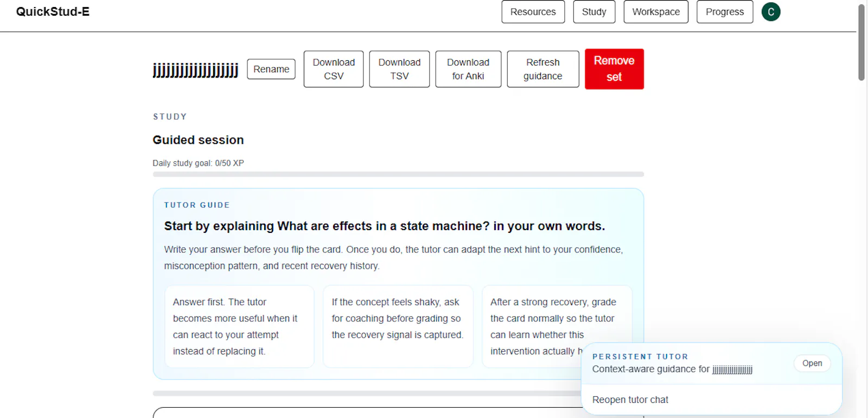The image size is (868, 418).
Task: Open the Workspace page
Action: (x=656, y=12)
